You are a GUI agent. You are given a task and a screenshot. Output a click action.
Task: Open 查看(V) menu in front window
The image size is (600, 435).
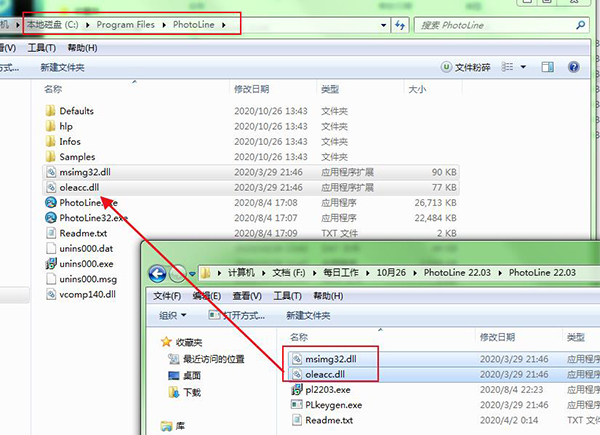pyautogui.click(x=247, y=296)
